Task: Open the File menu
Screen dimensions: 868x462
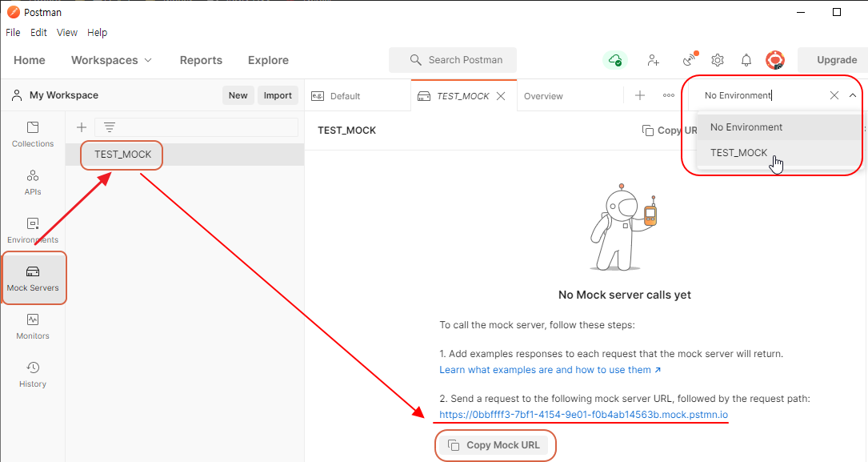Action: click(13, 33)
